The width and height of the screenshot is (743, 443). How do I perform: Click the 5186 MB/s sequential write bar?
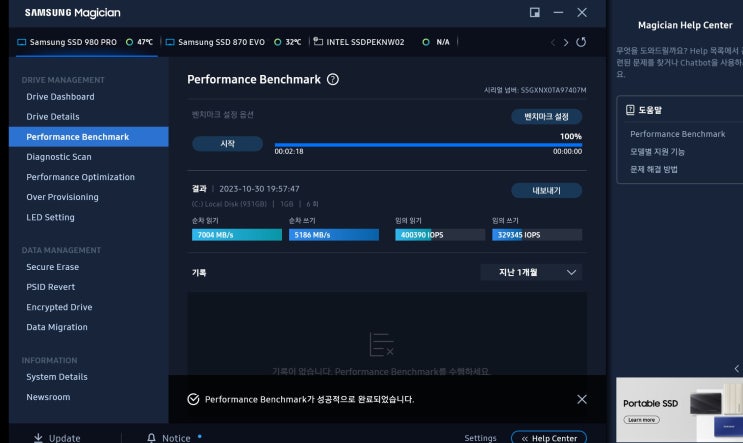coord(334,235)
